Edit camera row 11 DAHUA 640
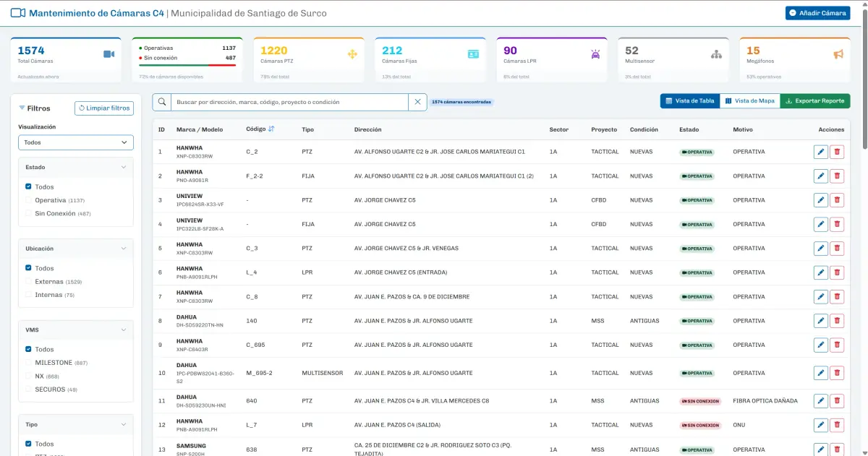Screen dimensions: 868x456 (x=820, y=400)
